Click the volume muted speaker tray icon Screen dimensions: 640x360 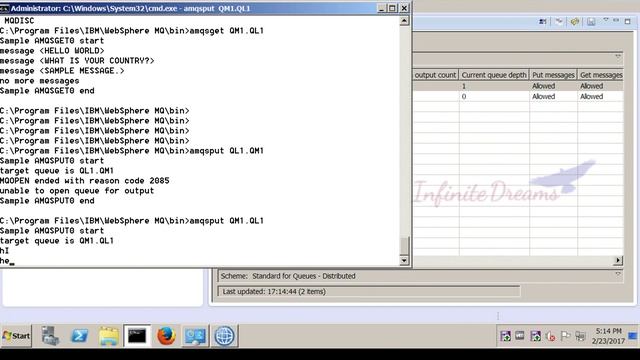click(x=550, y=336)
